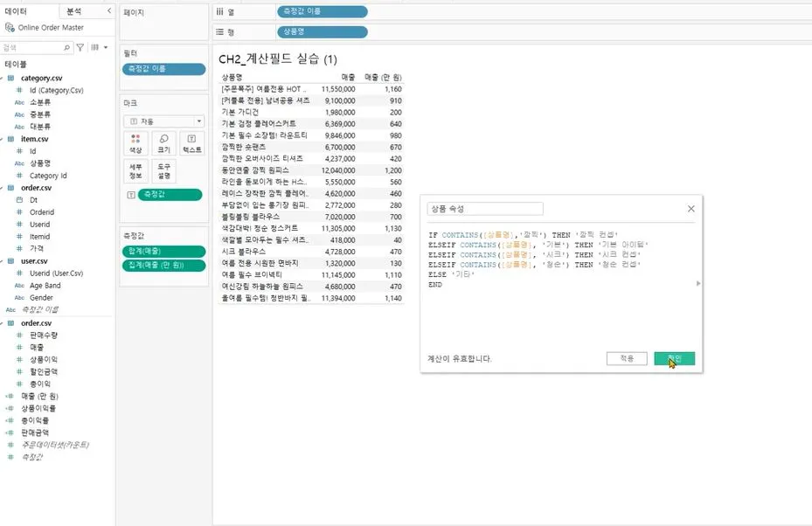Select the 소분류 field
Screen dimensions: 812x526
coord(40,102)
